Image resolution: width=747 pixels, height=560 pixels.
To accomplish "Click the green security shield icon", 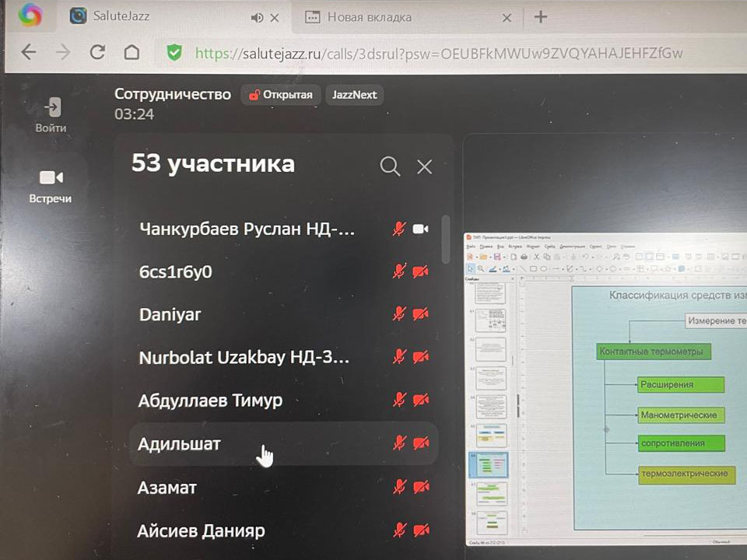I will point(174,52).
